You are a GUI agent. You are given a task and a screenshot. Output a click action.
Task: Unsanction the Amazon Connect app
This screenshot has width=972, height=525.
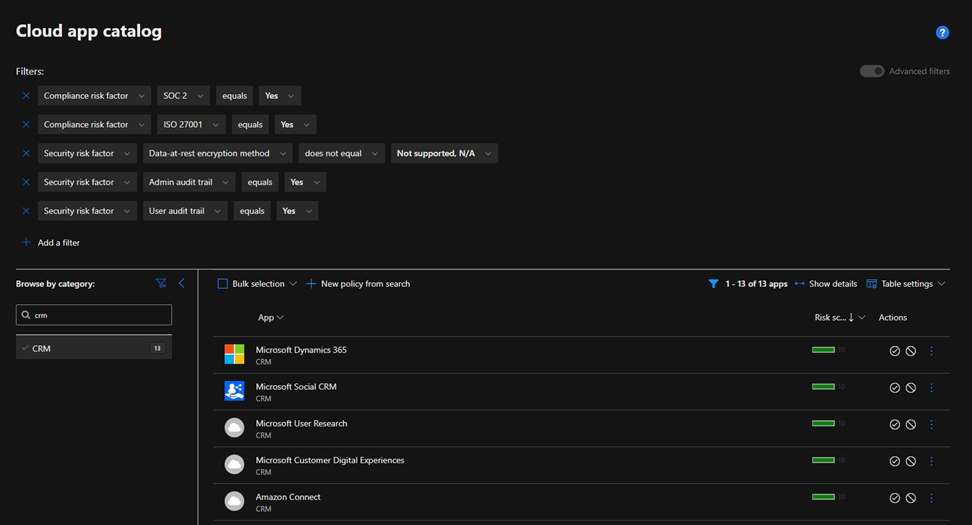(x=911, y=498)
